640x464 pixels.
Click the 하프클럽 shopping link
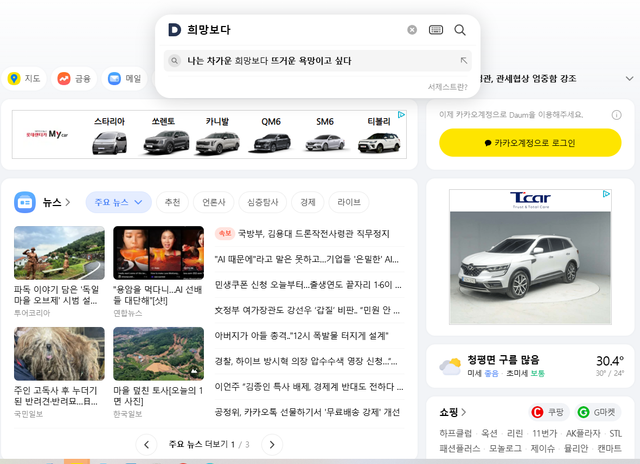pos(456,433)
